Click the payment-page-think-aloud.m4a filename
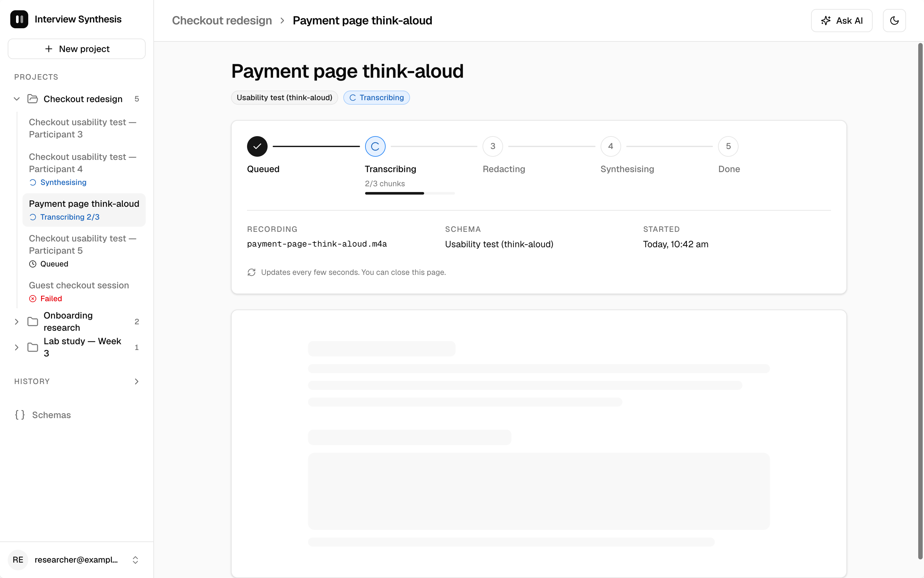Viewport: 924px width, 578px height. coord(317,244)
